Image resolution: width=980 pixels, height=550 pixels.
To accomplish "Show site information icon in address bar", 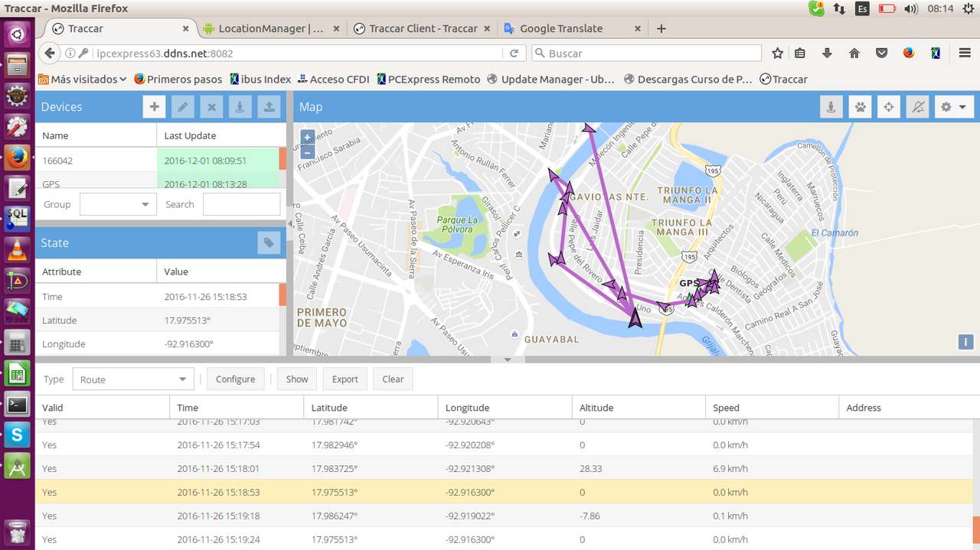I will 70,54.
